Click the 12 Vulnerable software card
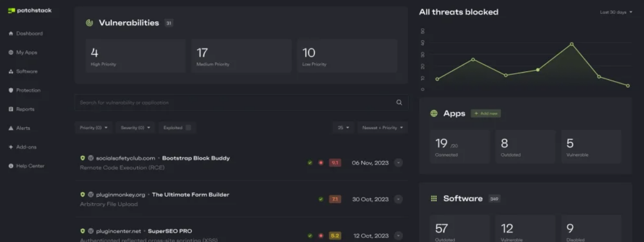 coord(525,228)
